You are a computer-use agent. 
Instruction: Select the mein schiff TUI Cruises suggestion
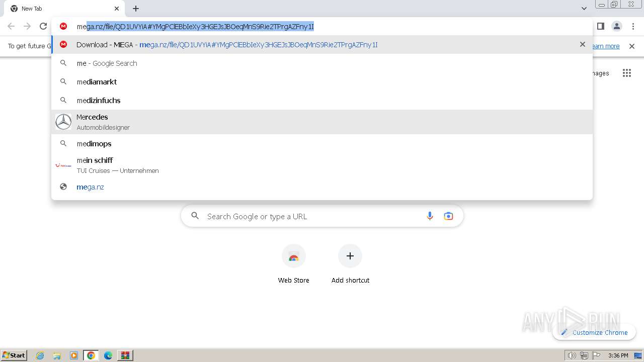[322, 165]
